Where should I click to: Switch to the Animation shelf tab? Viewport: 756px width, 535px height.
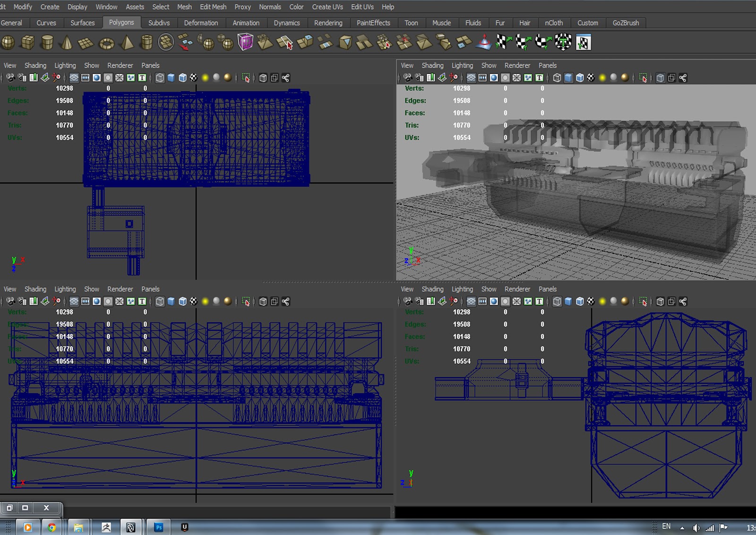pos(246,23)
